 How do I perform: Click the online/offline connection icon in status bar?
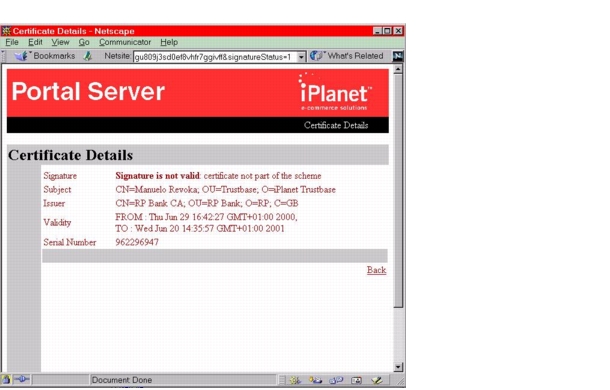tap(21, 379)
